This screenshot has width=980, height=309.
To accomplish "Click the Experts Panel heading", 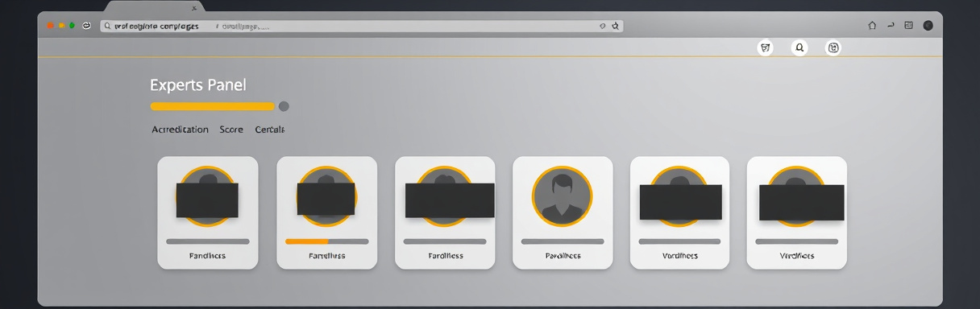I will 198,84.
